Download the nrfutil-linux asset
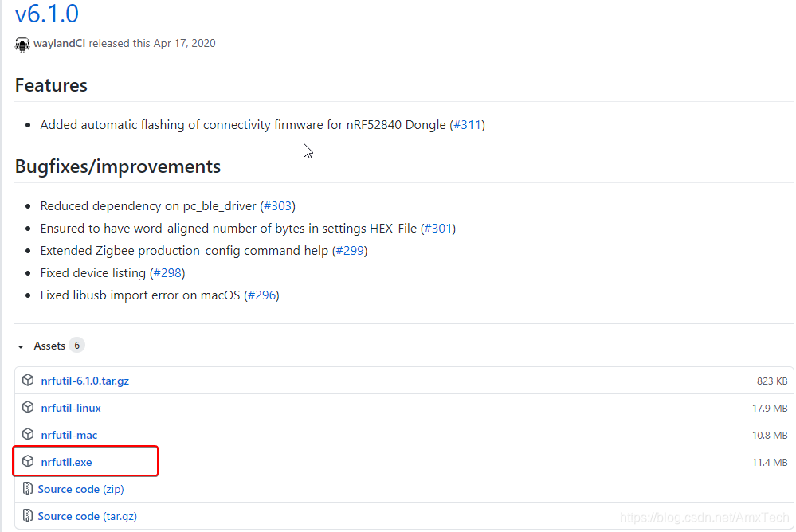The width and height of the screenshot is (796, 532). pos(71,408)
